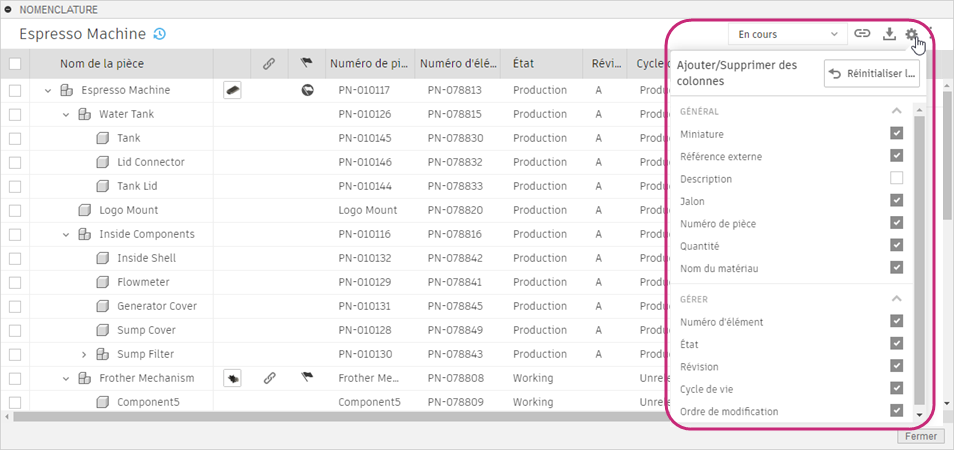Viewport: 955px width, 450px height.
Task: Click the Fermer button
Action: 921,436
